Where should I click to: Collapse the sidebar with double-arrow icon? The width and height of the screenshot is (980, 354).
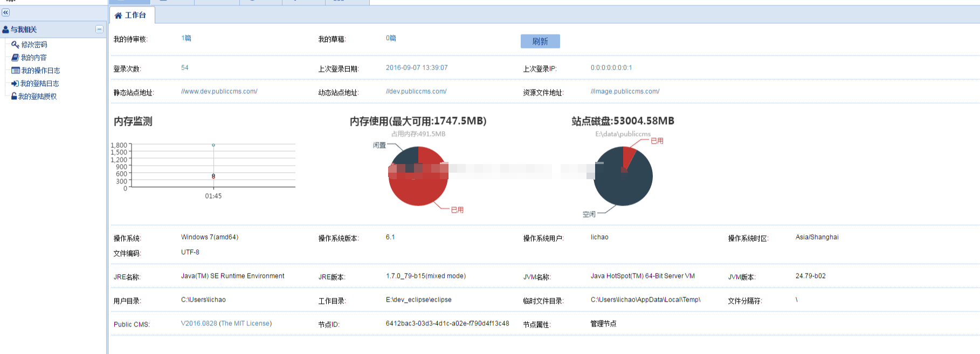5,12
